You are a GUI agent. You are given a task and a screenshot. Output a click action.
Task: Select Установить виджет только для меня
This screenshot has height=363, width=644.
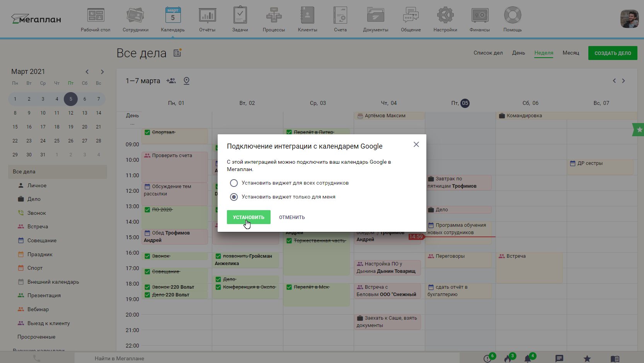coord(234,197)
